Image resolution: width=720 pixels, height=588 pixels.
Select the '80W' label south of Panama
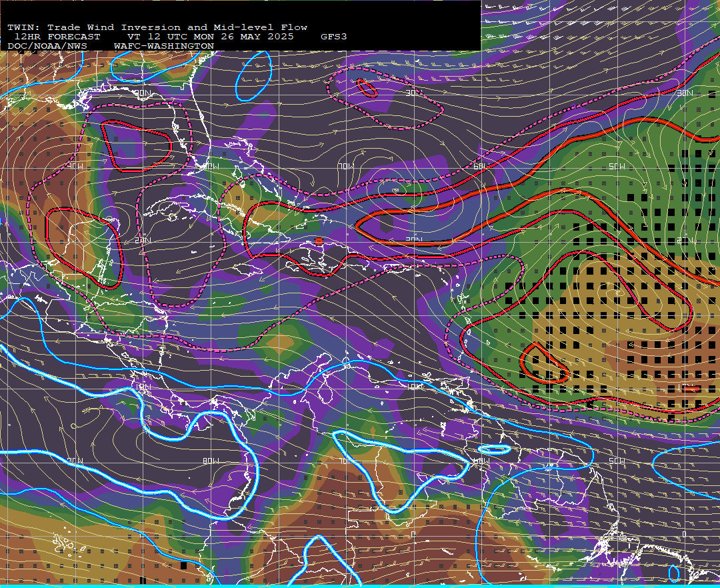pos(211,461)
